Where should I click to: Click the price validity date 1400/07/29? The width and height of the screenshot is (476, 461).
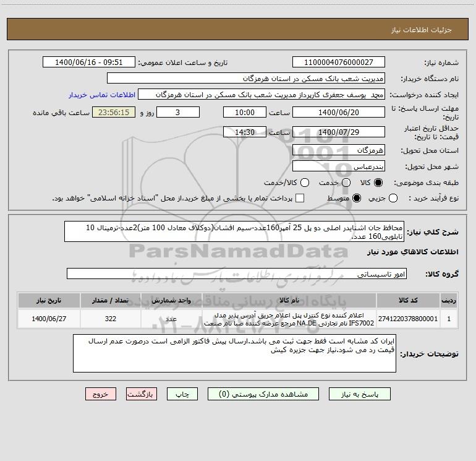[339, 132]
